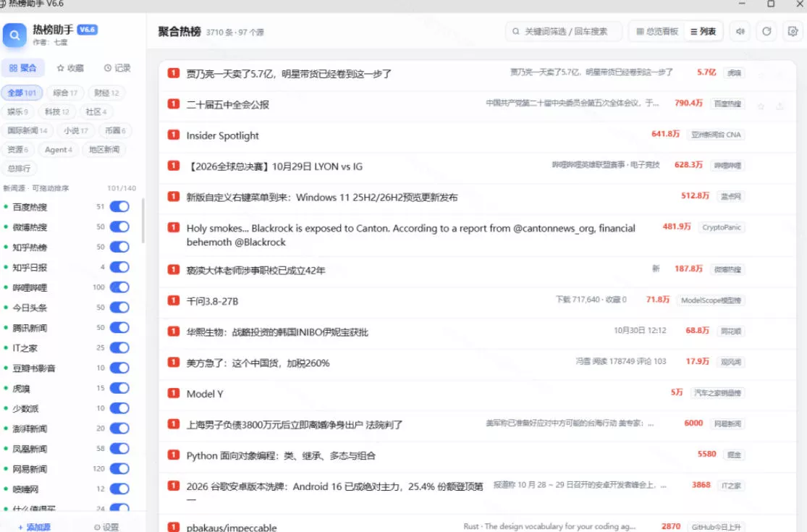Switch off the 今日头条 toggle

[x=119, y=307]
